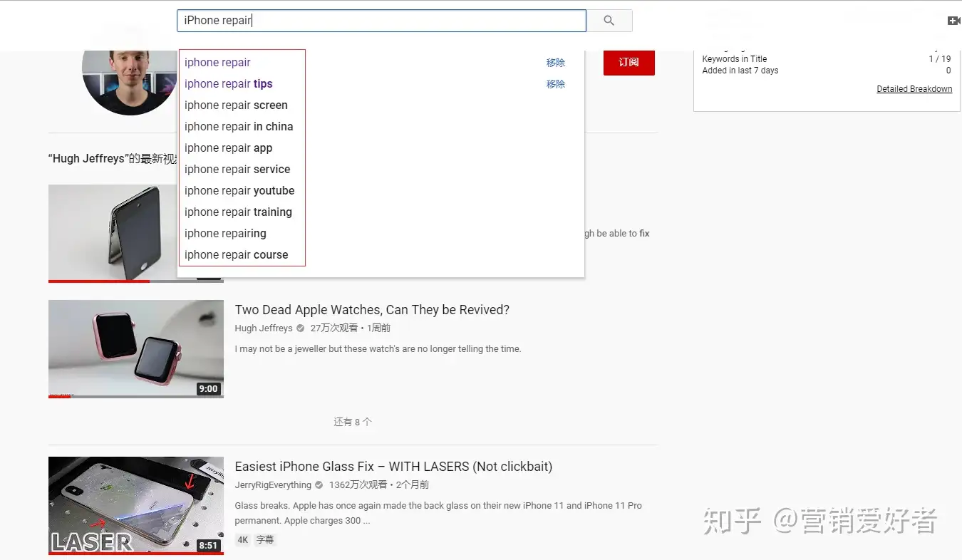
Task: Open the Detailed Breakdown link
Action: click(914, 89)
